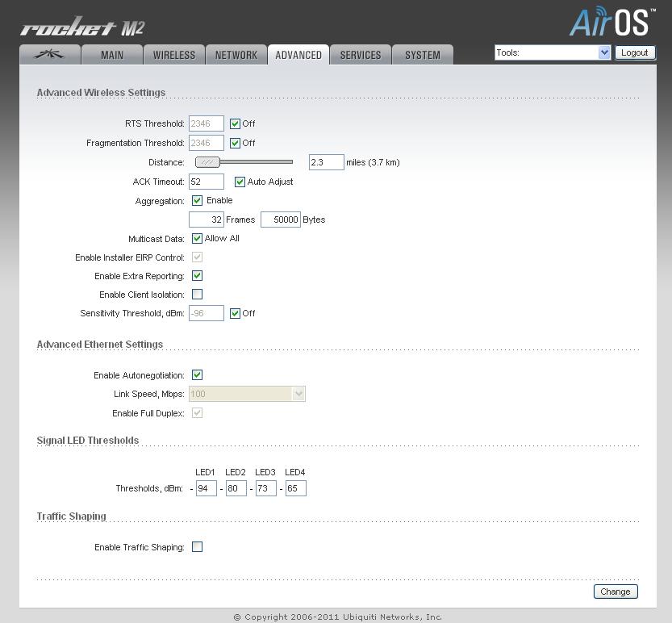Image resolution: width=672 pixels, height=623 pixels.
Task: Switch to the MAIN tab
Action: click(x=112, y=55)
